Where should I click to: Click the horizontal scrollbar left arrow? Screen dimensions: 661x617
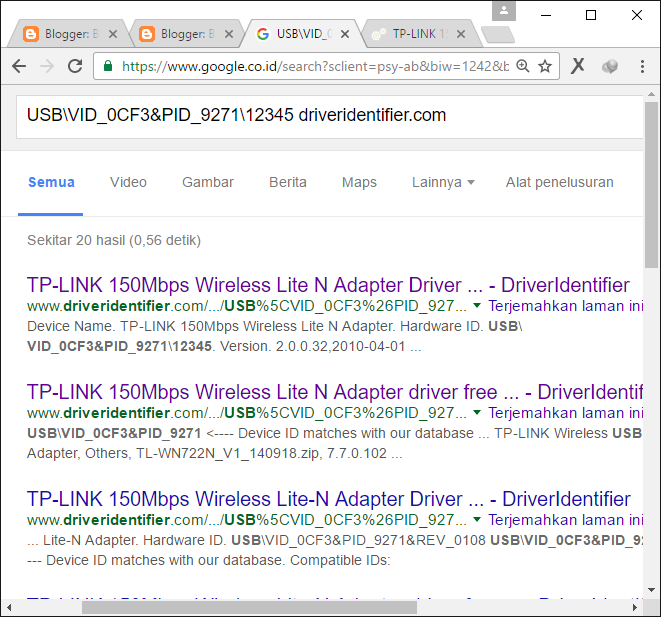(9, 607)
